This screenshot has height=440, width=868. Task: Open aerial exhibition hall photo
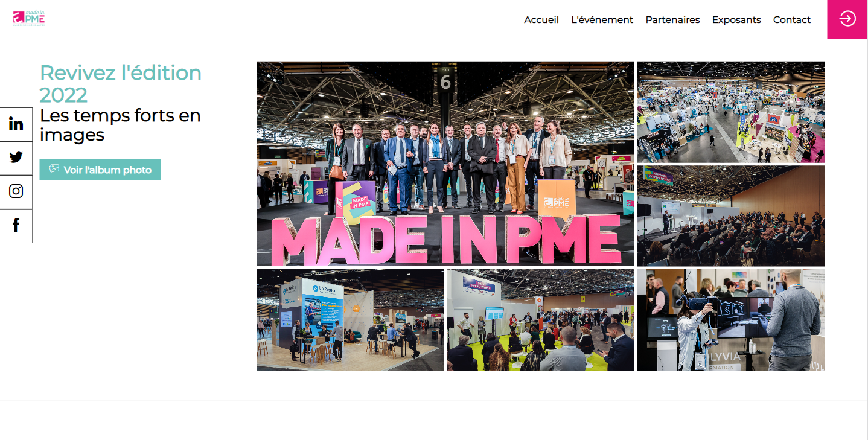(730, 112)
